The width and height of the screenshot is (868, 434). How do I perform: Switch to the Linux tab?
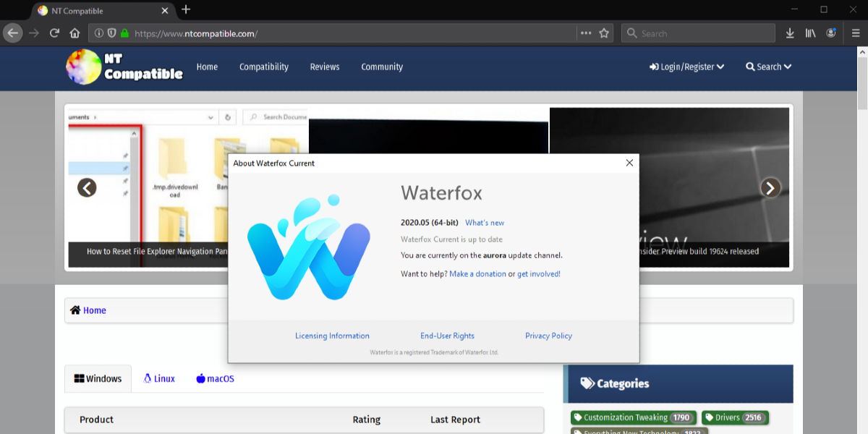coord(159,378)
